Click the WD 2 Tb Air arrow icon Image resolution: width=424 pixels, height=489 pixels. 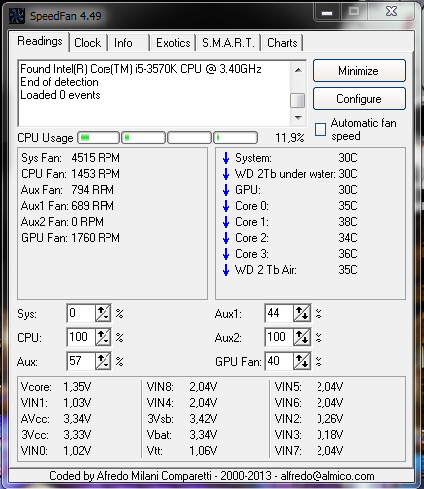[226, 270]
